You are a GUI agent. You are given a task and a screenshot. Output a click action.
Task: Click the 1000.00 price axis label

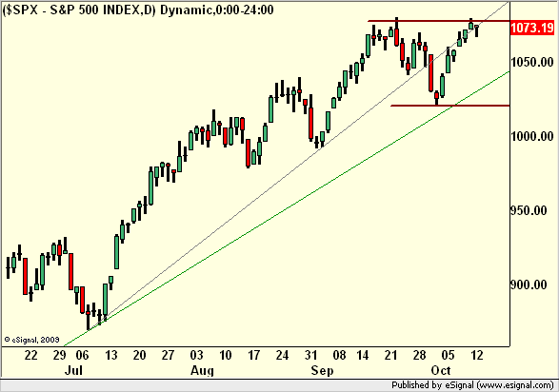(x=532, y=136)
